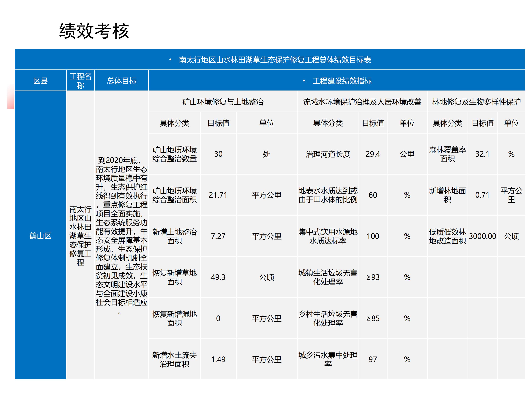This screenshot has height=399, width=532.
Task: Select the value ≥85
Action: (x=373, y=318)
